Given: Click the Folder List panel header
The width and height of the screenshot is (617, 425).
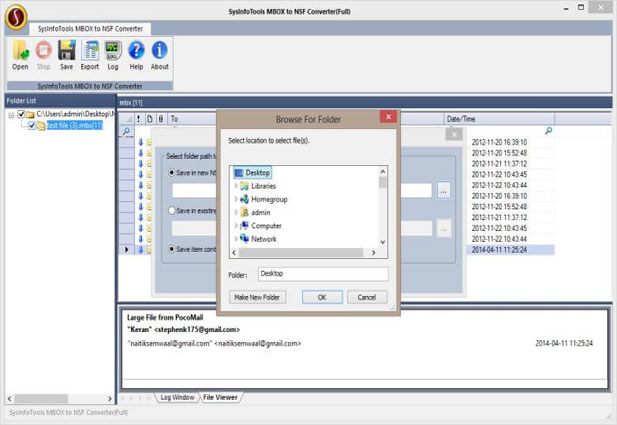Looking at the screenshot, I should pos(60,101).
